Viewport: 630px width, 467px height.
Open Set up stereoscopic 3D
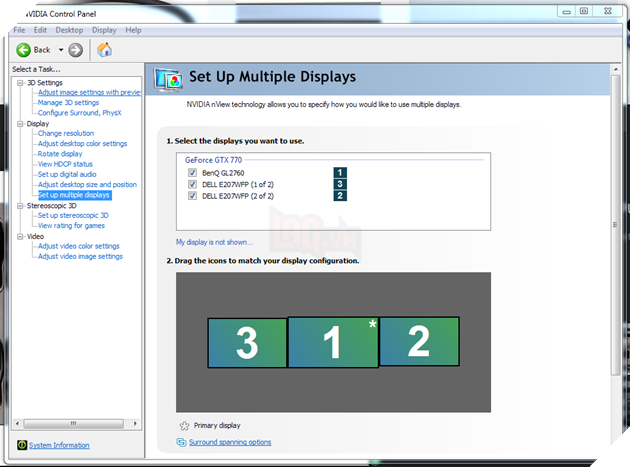[x=73, y=215]
